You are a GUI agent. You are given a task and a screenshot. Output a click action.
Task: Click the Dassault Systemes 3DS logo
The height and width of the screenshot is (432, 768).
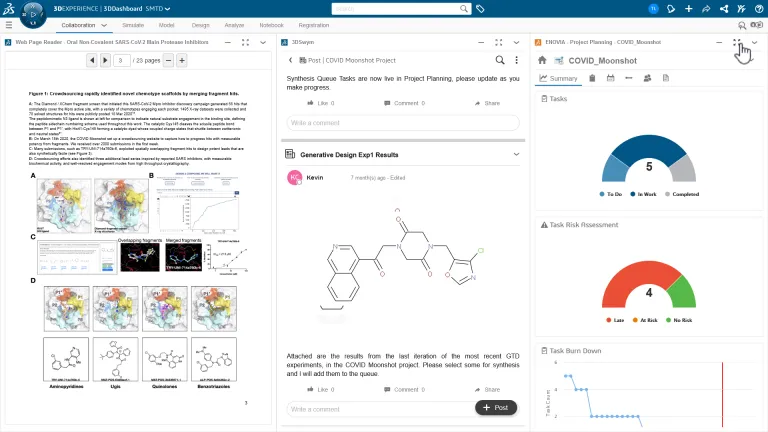click(x=8, y=8)
